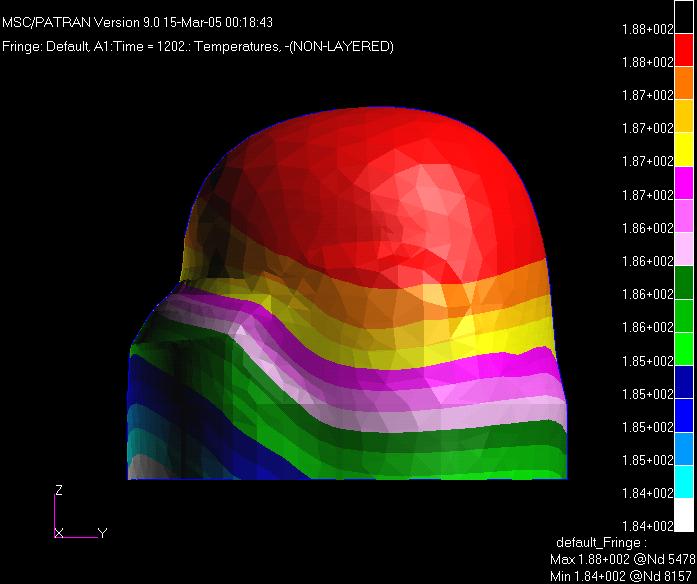Click the bottommost 1.84+002 legend value
Screen dimensions: 697x584
click(x=647, y=526)
